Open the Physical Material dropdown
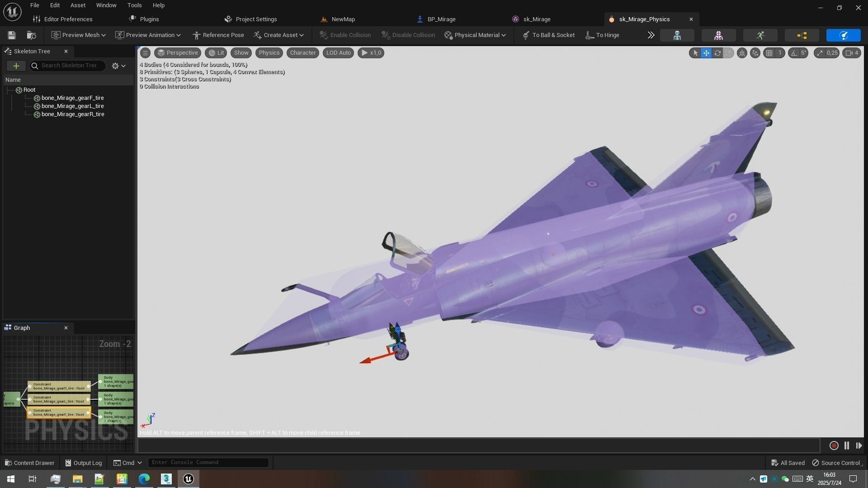 click(x=475, y=35)
